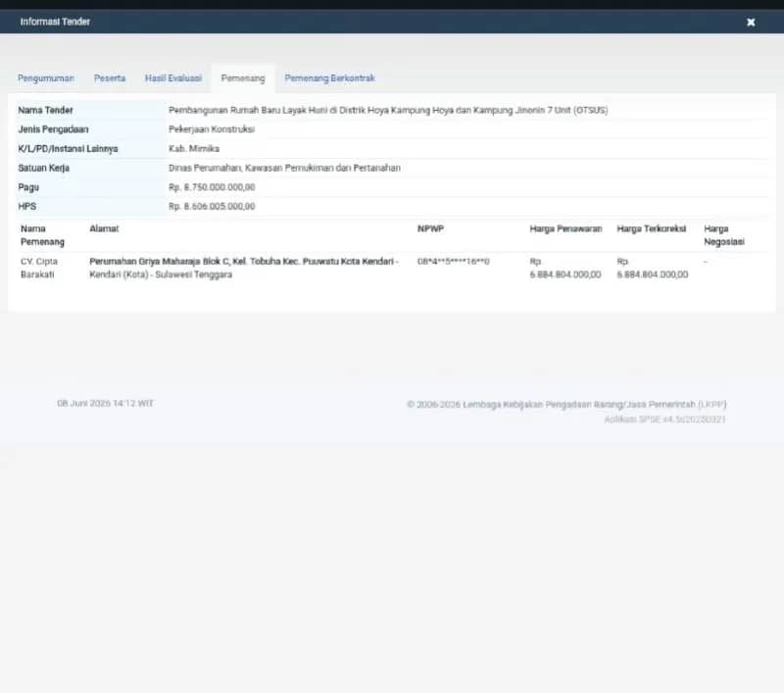The image size is (784, 693).
Task: Click the Aplikasi SPSE version text
Action: click(x=665, y=419)
